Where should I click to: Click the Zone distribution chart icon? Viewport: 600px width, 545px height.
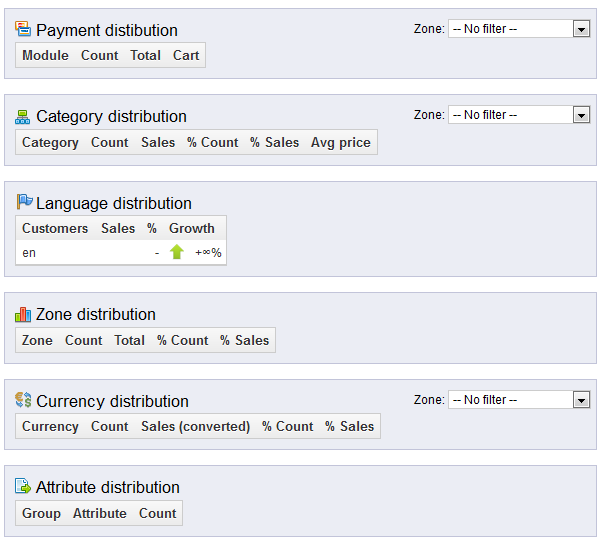click(x=23, y=314)
